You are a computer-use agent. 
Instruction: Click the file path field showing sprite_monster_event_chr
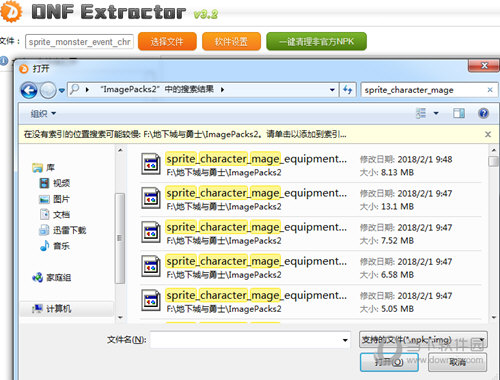tap(79, 42)
